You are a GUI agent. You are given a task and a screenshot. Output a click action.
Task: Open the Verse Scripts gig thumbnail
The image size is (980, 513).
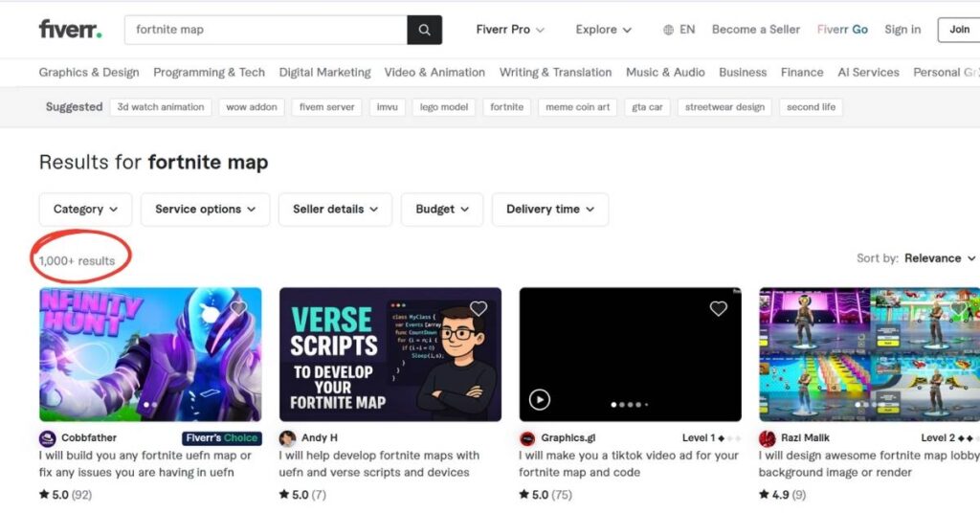[390, 354]
